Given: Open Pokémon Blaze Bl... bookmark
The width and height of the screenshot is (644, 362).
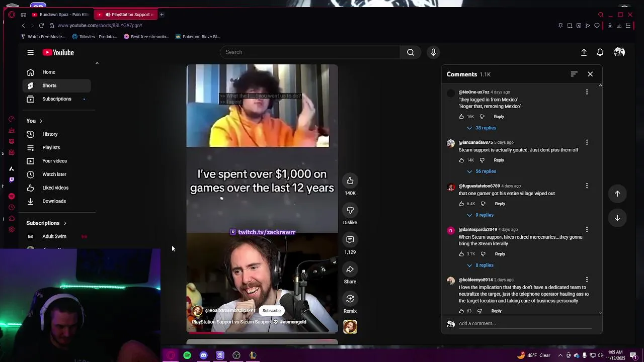Looking at the screenshot, I should click(x=197, y=37).
